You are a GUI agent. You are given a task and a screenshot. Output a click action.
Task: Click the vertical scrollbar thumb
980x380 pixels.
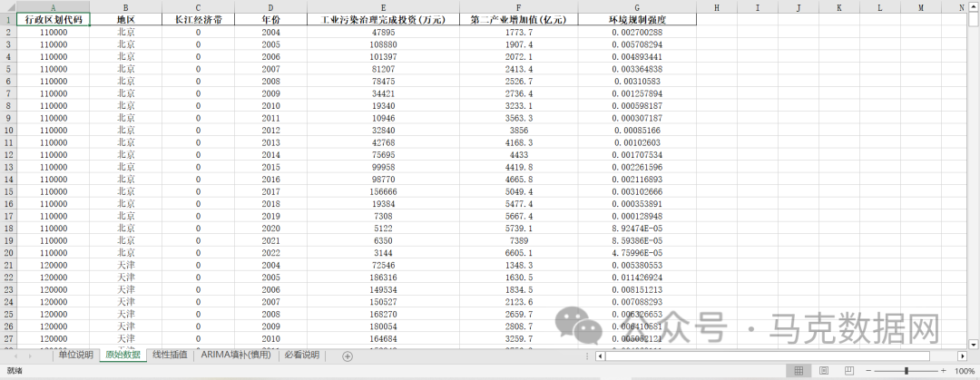(973, 19)
